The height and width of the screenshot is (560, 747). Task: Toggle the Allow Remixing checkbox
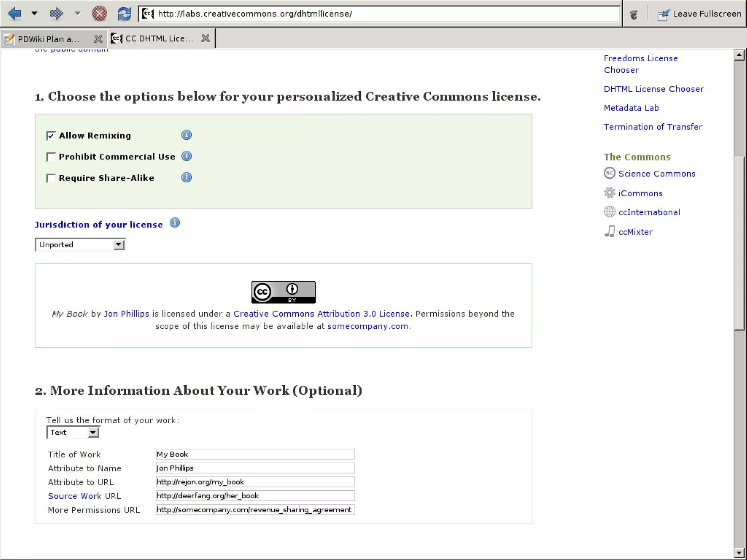click(51, 136)
